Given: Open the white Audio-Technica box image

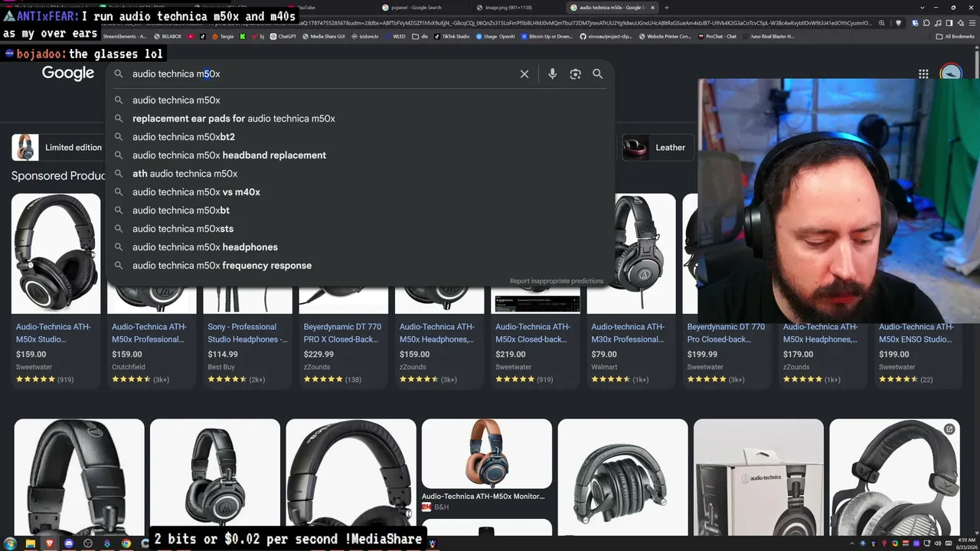Looking at the screenshot, I should [759, 478].
